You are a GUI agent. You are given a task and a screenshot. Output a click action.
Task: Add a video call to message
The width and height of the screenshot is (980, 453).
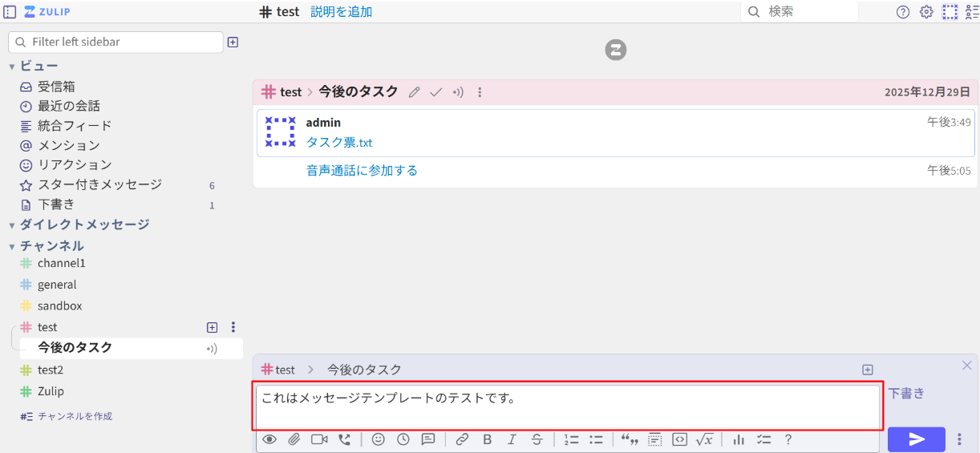click(x=319, y=439)
